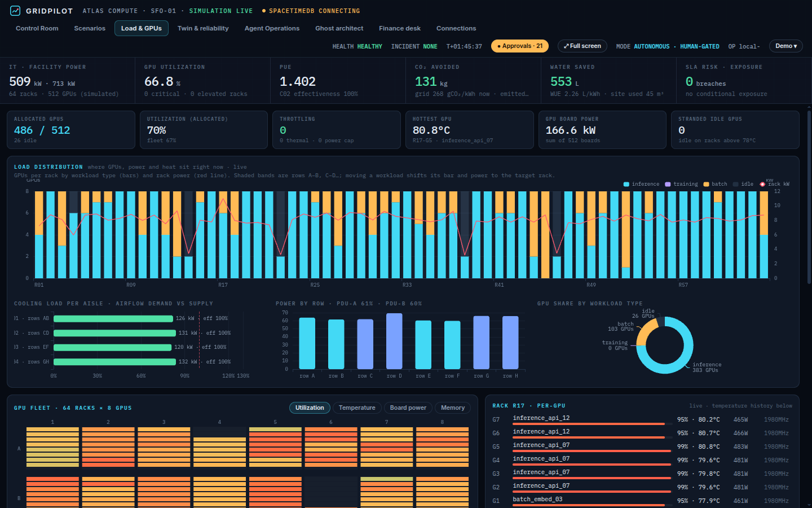The height and width of the screenshot is (508, 812).
Task: Click G1 batch_embed_03 GPU row
Action: pos(642,501)
